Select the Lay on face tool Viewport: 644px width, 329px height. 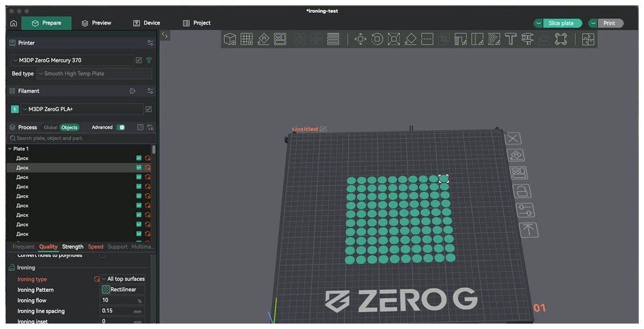coord(411,39)
